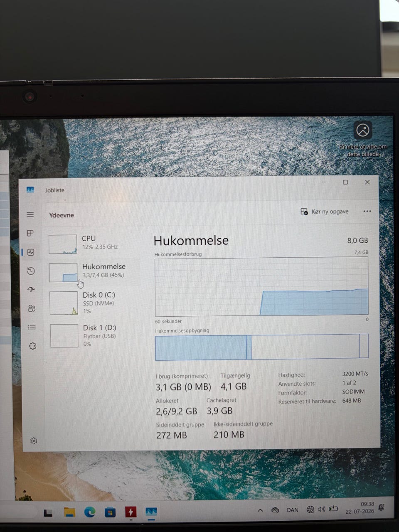Open Microsoft Edge from taskbar

coord(90,512)
